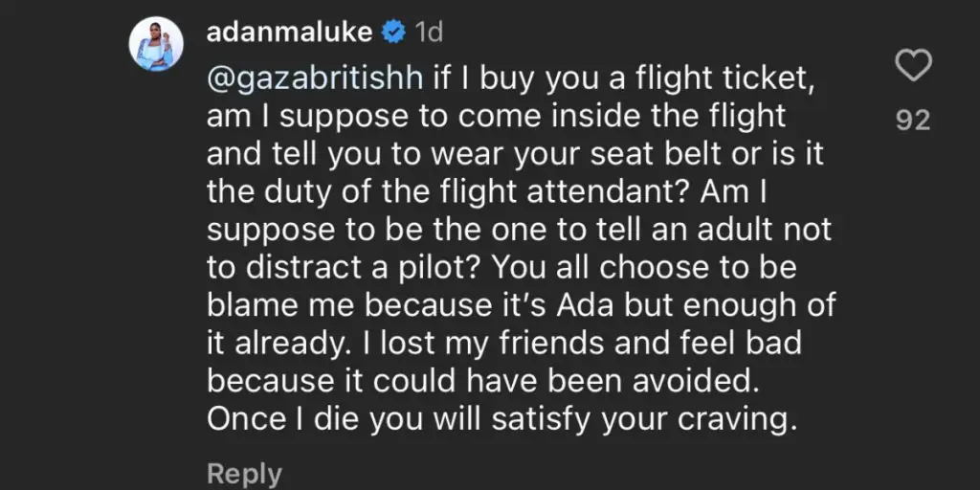Open the adanmaluke username link

tap(289, 32)
